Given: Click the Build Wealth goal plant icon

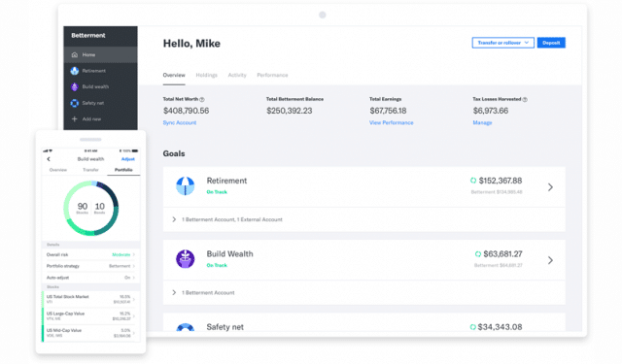Looking at the screenshot, I should point(186,259).
